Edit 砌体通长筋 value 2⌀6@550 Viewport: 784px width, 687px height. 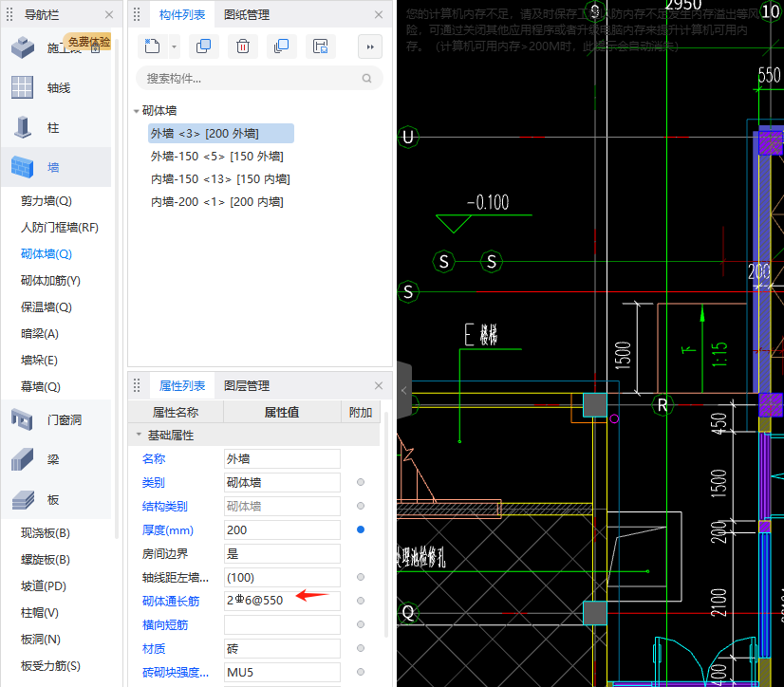pyautogui.click(x=282, y=601)
